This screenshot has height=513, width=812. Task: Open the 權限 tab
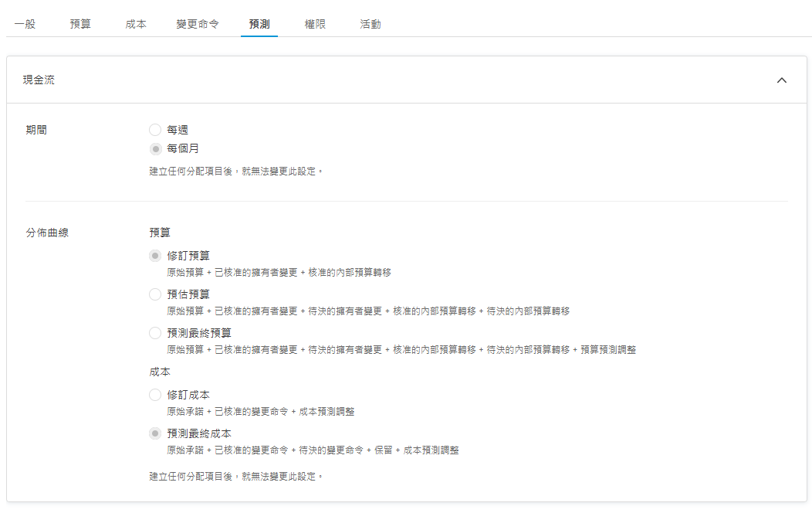point(313,24)
